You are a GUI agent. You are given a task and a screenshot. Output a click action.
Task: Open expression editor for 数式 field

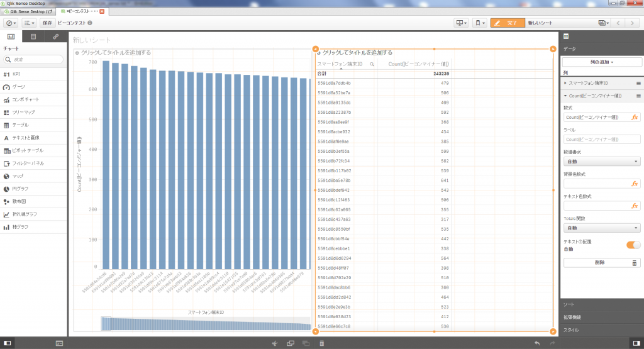635,117
